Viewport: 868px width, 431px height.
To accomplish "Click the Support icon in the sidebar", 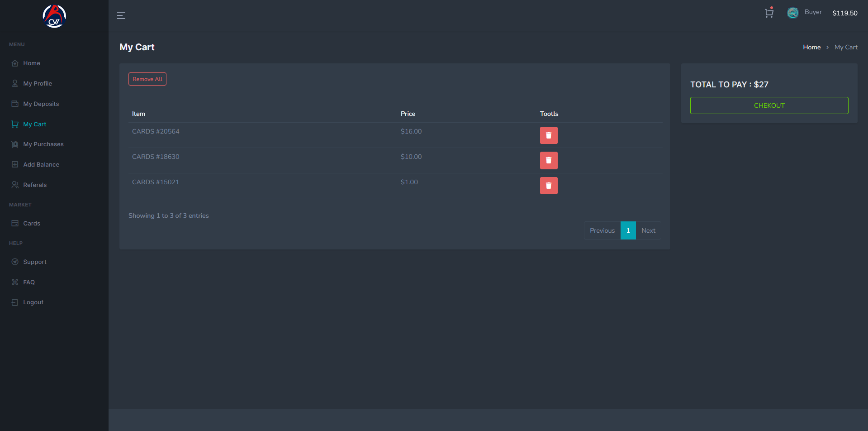I will 15,262.
